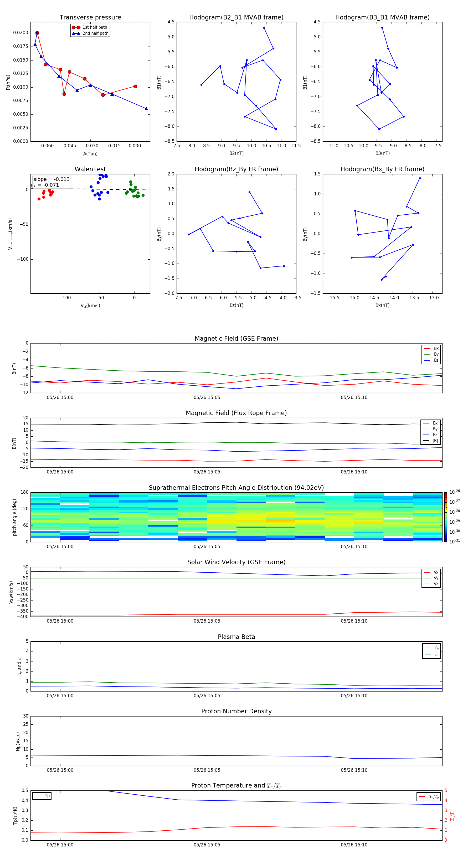Select the Bx' legend entry
This screenshot has height=868, width=473.
pyautogui.click(x=431, y=423)
